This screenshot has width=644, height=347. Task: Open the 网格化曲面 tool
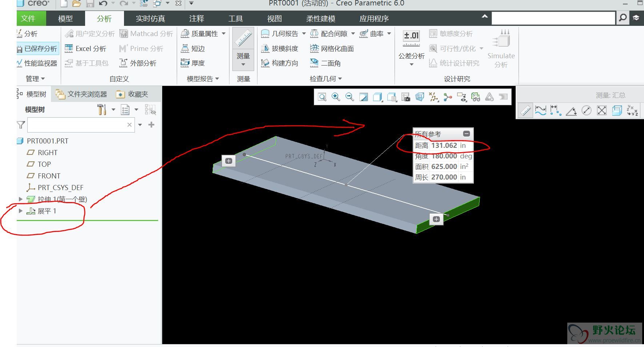332,48
